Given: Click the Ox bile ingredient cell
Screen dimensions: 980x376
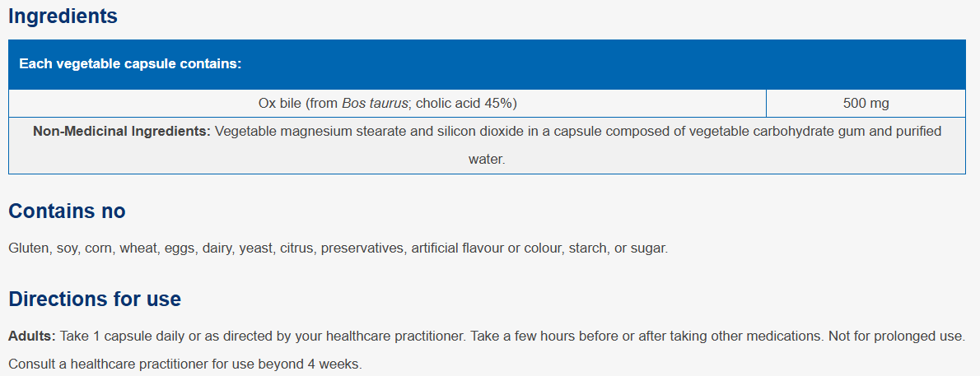Looking at the screenshot, I should tap(388, 104).
